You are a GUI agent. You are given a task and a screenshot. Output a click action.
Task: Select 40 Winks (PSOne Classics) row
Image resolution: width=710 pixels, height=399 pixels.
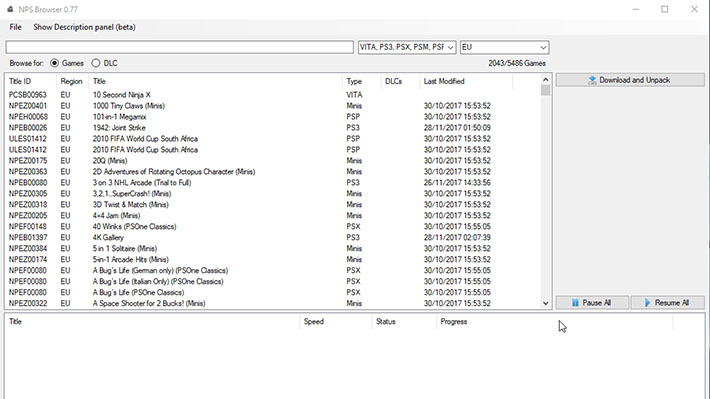point(273,226)
